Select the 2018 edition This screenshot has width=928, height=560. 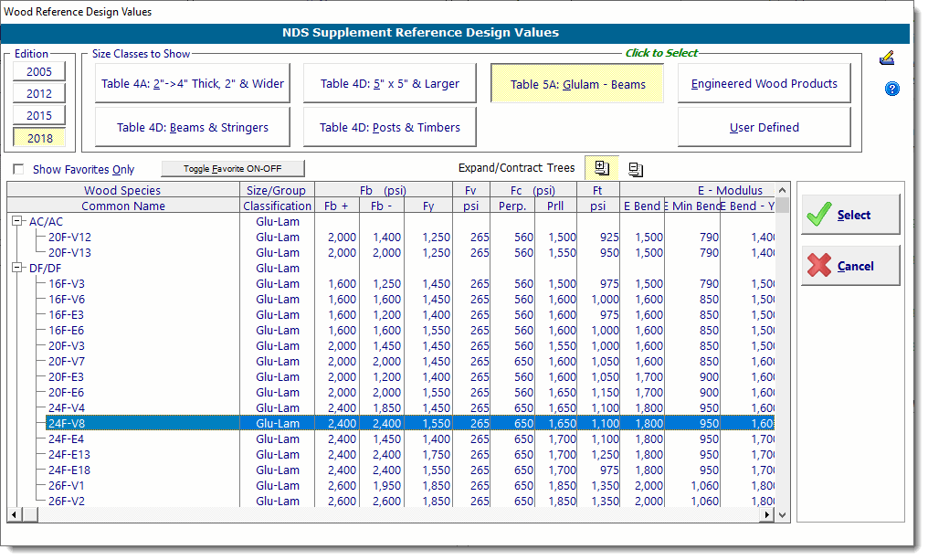(39, 138)
